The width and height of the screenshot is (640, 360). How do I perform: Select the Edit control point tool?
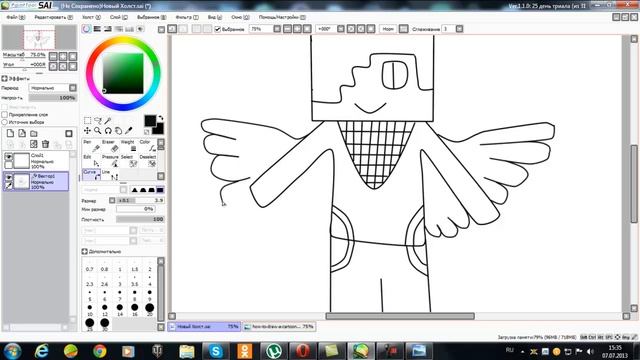point(91,161)
